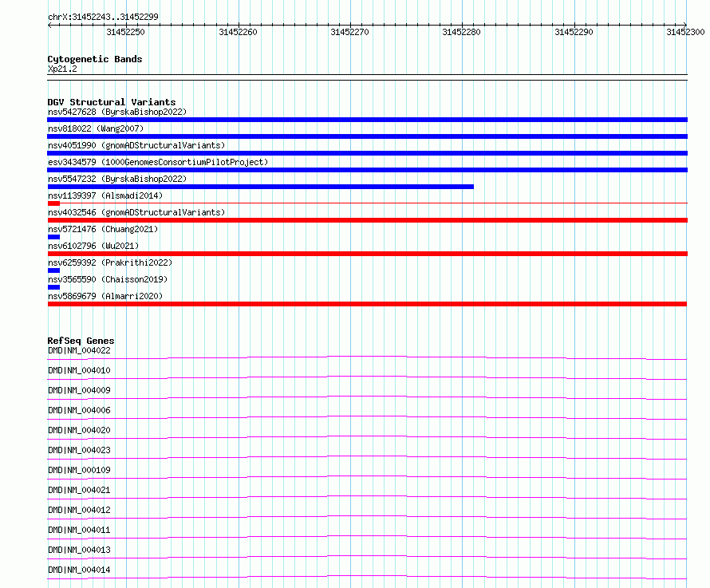The height and width of the screenshot is (588, 710).
Task: Open the nsv5547232 (ByrskaBishop2022) label
Action: coord(117,179)
